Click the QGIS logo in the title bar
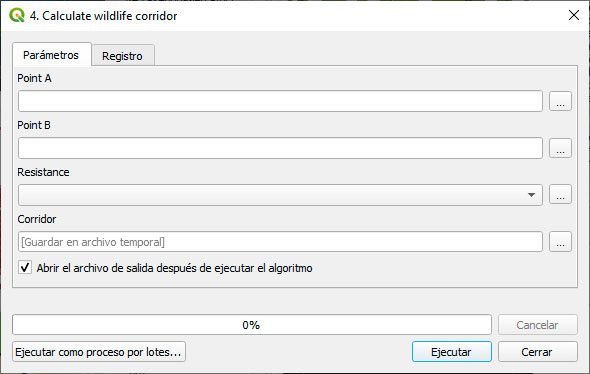The image size is (590, 374). point(17,15)
